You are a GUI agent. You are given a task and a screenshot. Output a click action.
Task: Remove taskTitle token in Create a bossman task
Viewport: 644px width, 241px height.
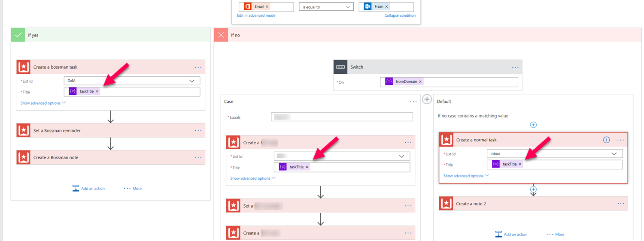point(97,92)
